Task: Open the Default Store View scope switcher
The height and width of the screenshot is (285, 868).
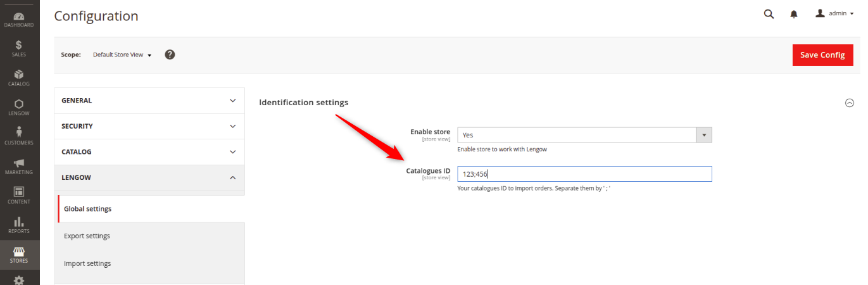Action: point(122,55)
